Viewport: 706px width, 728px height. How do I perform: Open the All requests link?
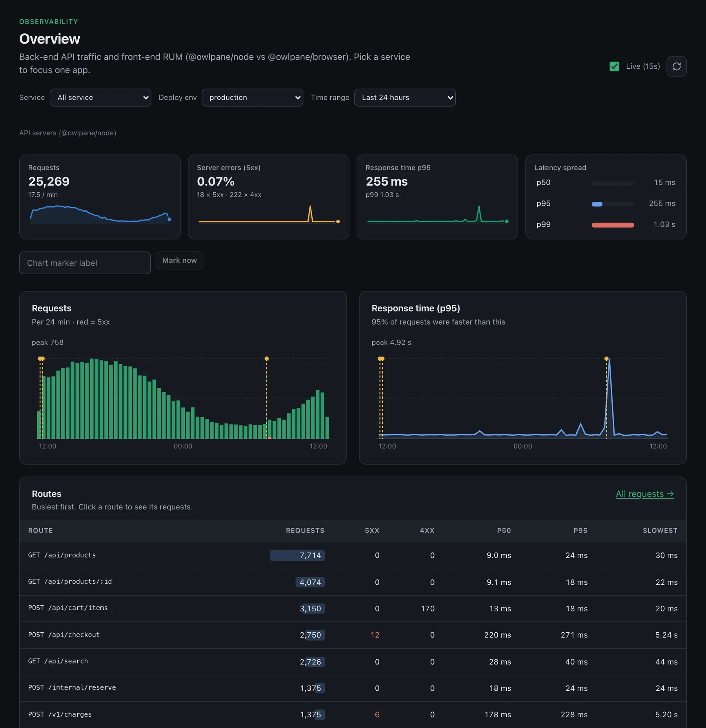(x=644, y=494)
